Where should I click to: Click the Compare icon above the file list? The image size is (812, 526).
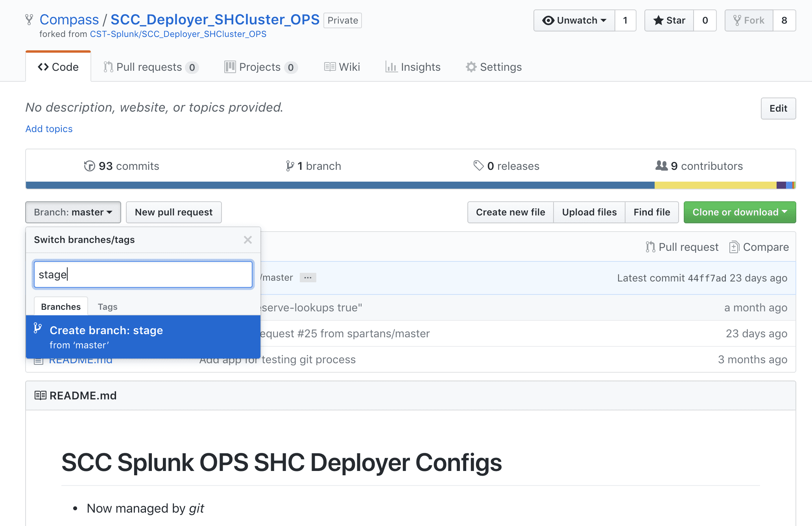[x=735, y=247]
